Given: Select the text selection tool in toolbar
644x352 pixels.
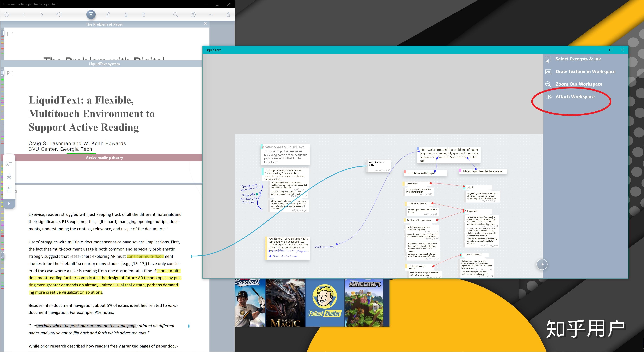Looking at the screenshot, I should tap(91, 14).
